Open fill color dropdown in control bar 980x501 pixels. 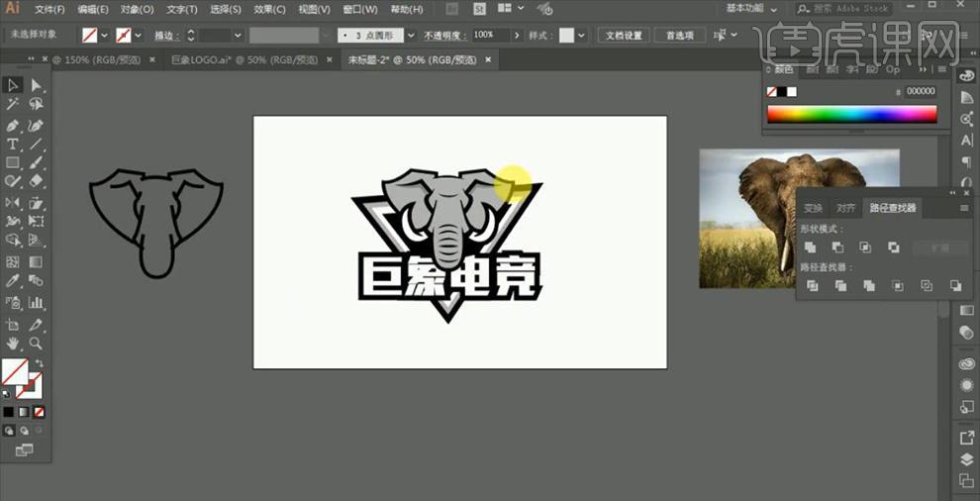click(104, 36)
